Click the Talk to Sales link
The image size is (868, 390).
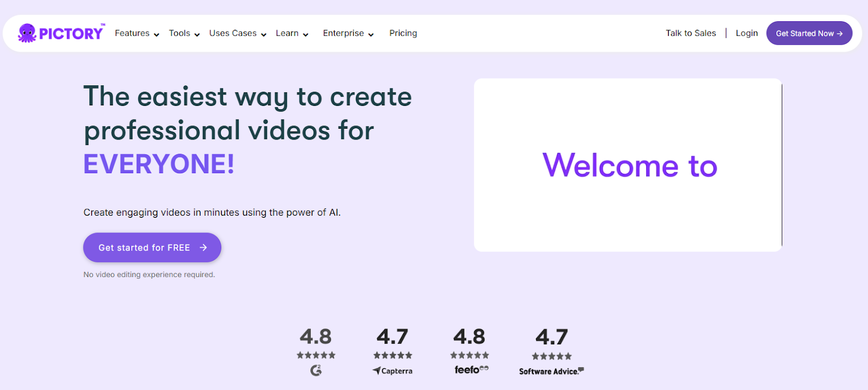[x=691, y=33]
